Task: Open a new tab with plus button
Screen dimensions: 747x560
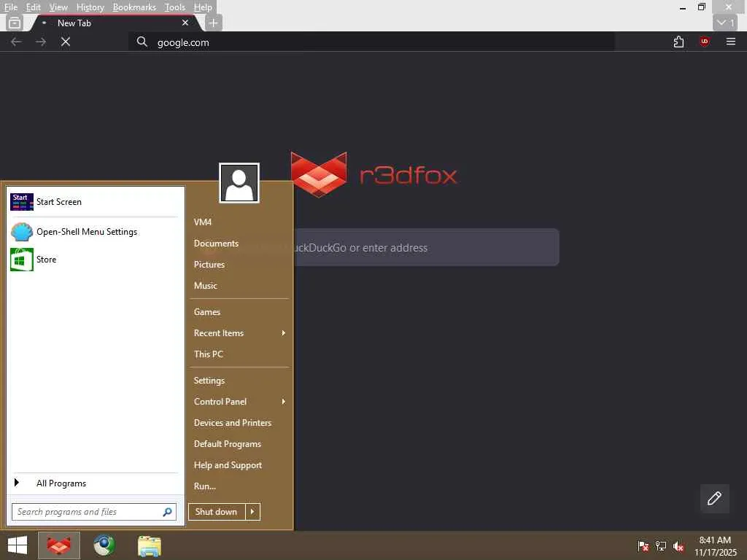Action: (214, 23)
